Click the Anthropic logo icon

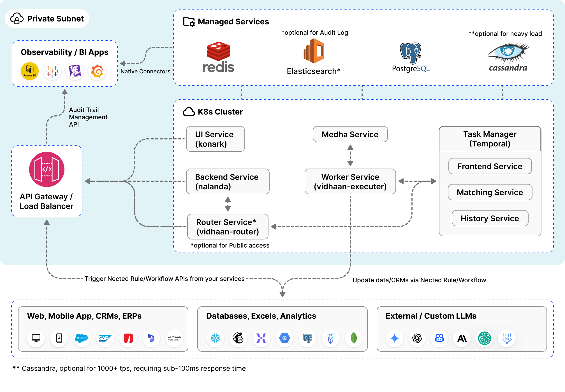point(462,338)
